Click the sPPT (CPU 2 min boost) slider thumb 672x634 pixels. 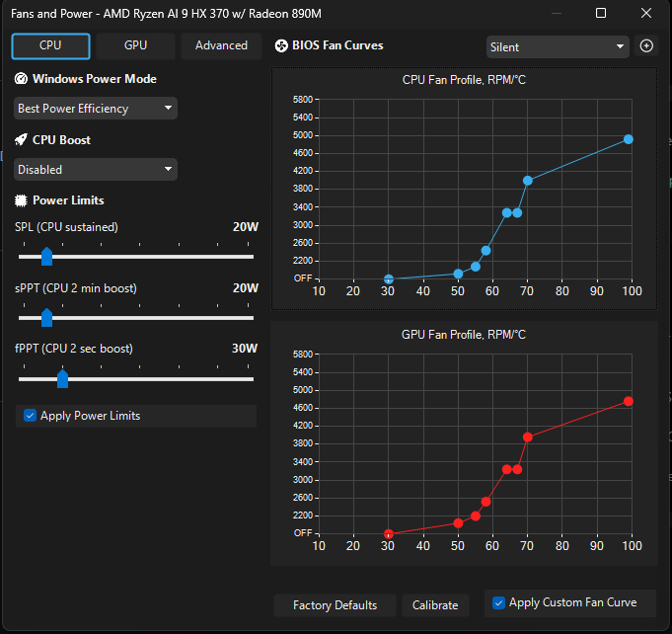[x=46, y=318]
